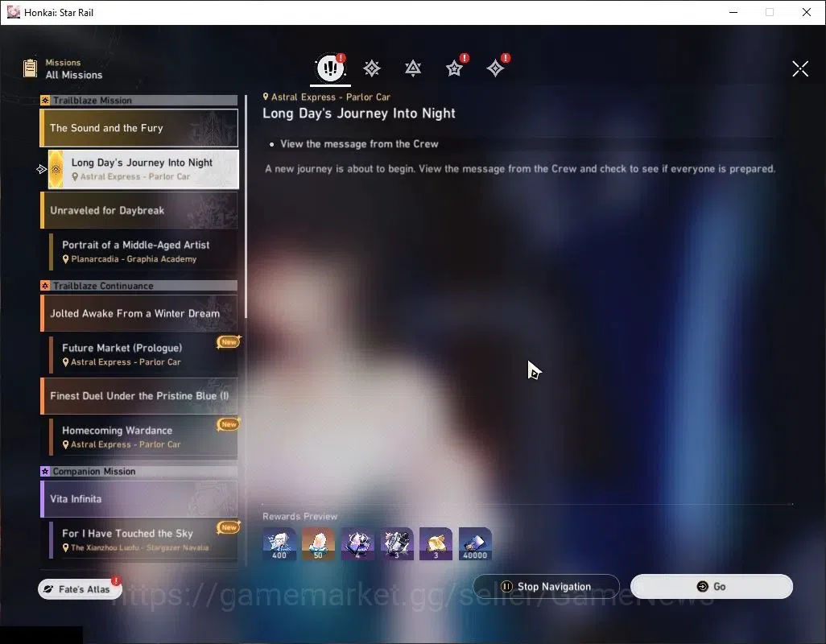Click the location pin in mission detail header
The height and width of the screenshot is (644, 826).
point(266,97)
